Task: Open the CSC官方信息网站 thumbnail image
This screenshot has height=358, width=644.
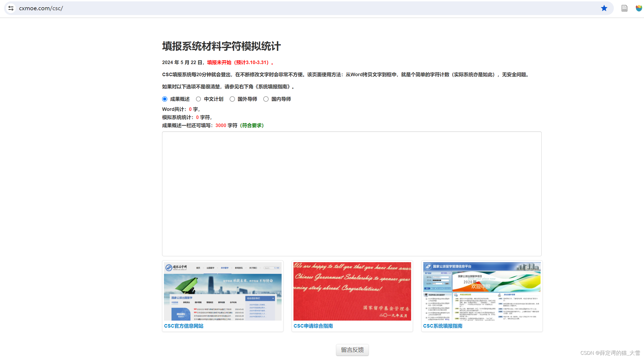Action: [x=223, y=291]
